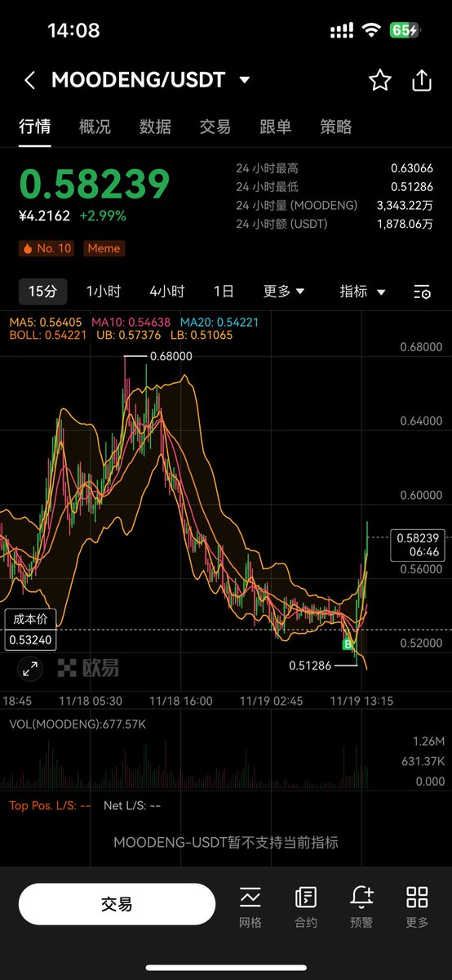
Task: Tap the current price tag 0.58239
Action: (418, 545)
